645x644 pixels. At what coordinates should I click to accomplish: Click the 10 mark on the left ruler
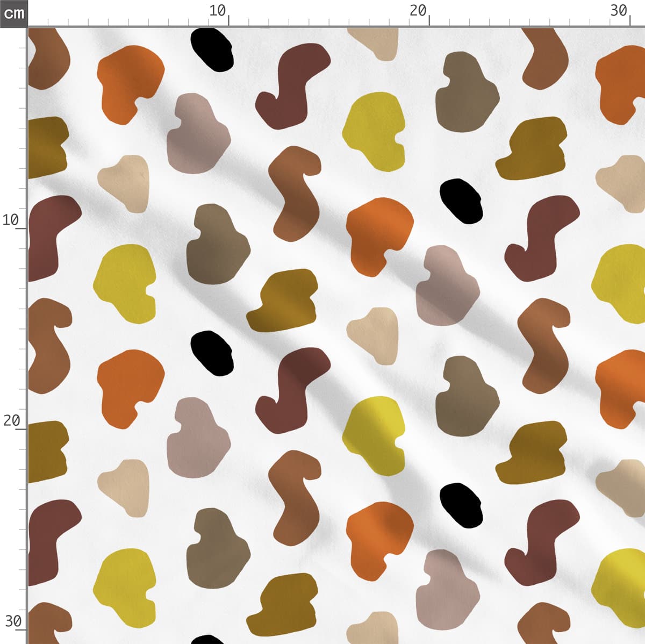(x=11, y=220)
